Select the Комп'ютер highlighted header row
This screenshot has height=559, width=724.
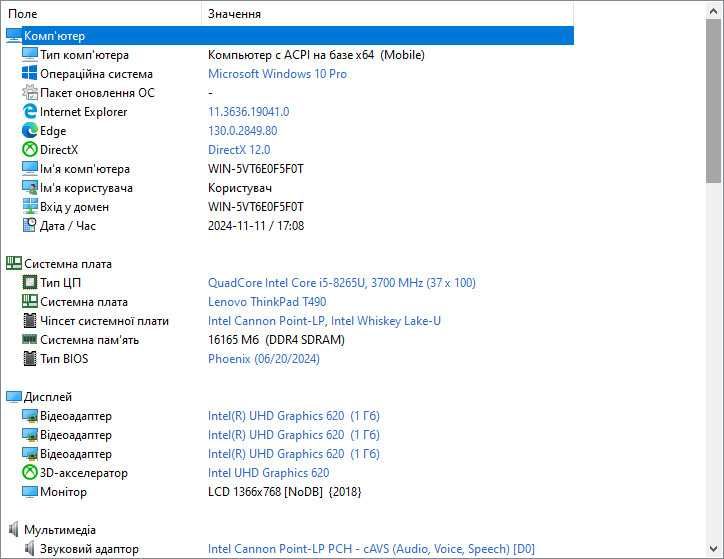(298, 36)
